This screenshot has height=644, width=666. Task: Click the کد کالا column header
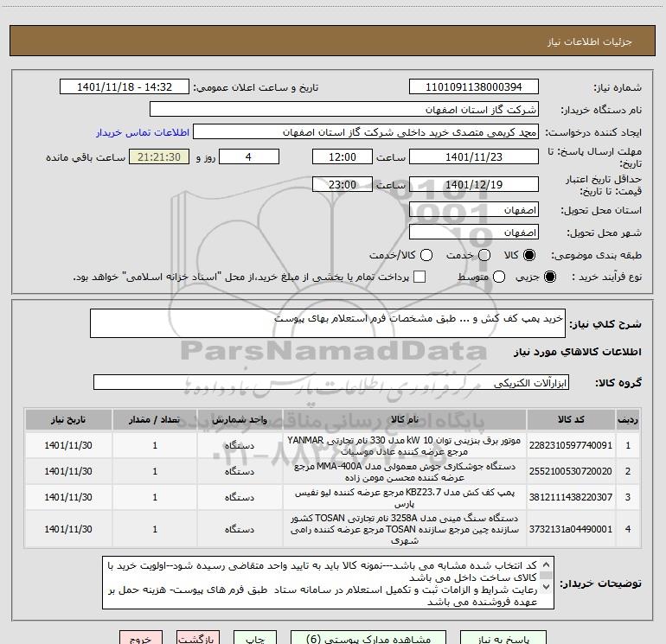(x=571, y=419)
